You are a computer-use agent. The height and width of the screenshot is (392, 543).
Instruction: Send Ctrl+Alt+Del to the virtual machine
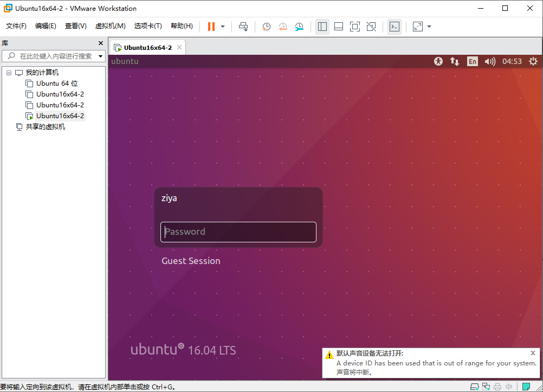(x=243, y=27)
